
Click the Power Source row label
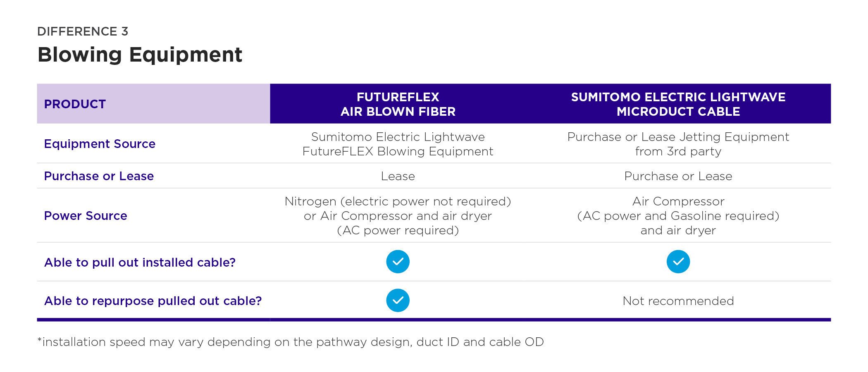(86, 216)
